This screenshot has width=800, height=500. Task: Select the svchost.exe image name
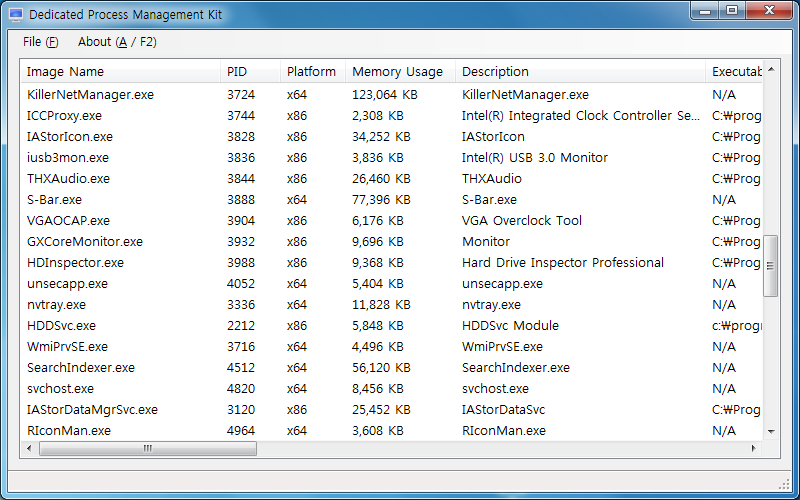60,388
